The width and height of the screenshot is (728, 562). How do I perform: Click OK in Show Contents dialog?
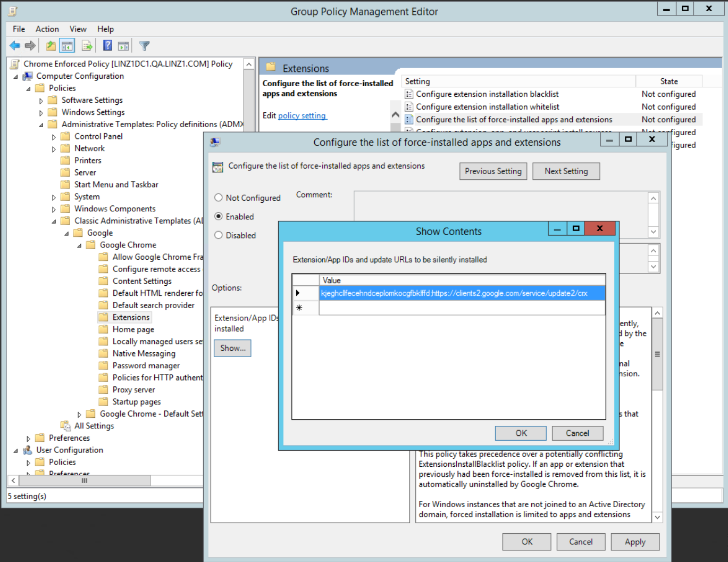pyautogui.click(x=521, y=433)
